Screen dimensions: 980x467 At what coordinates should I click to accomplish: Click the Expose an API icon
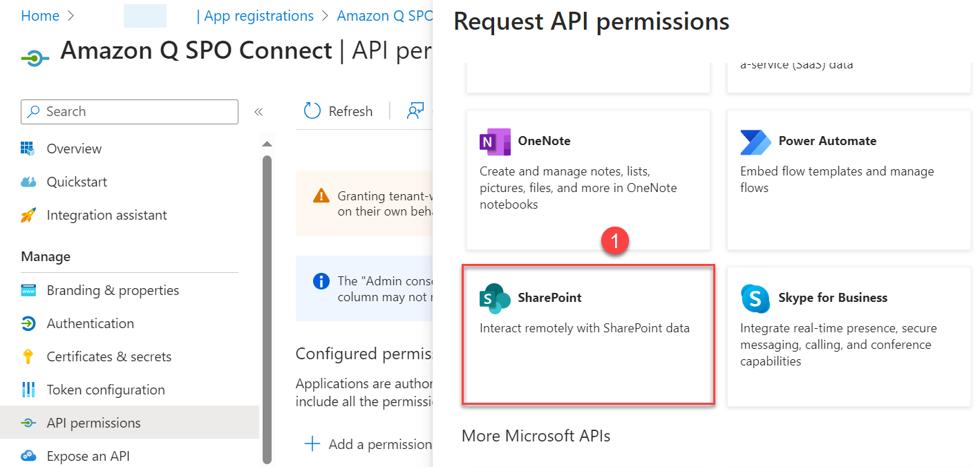tap(30, 455)
